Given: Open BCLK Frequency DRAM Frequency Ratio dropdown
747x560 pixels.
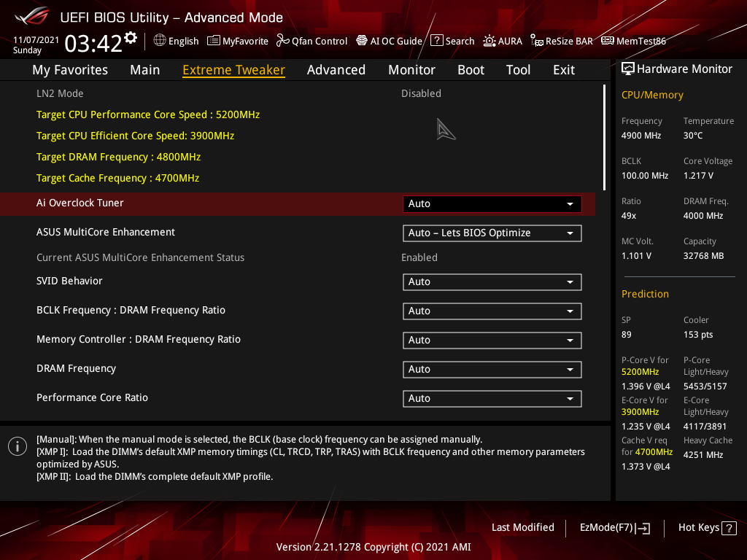Looking at the screenshot, I should pyautogui.click(x=492, y=311).
